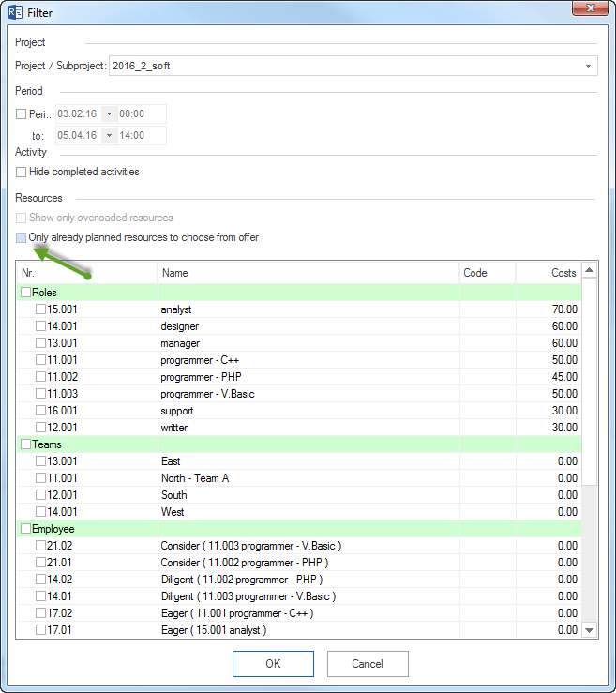
Task: Check the 21.02 Consider employee checkbox
Action: coord(40,546)
